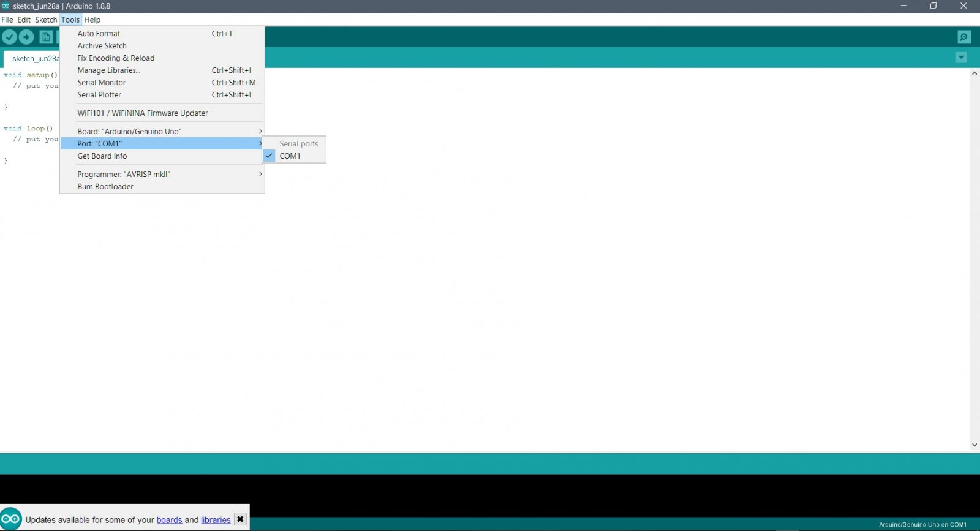Choose Auto Format from Tools menu
Screen dimensions: 980x531
(162, 34)
